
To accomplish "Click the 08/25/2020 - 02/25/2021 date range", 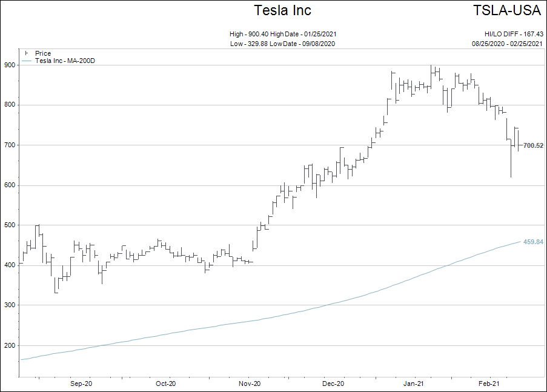I will pos(507,44).
